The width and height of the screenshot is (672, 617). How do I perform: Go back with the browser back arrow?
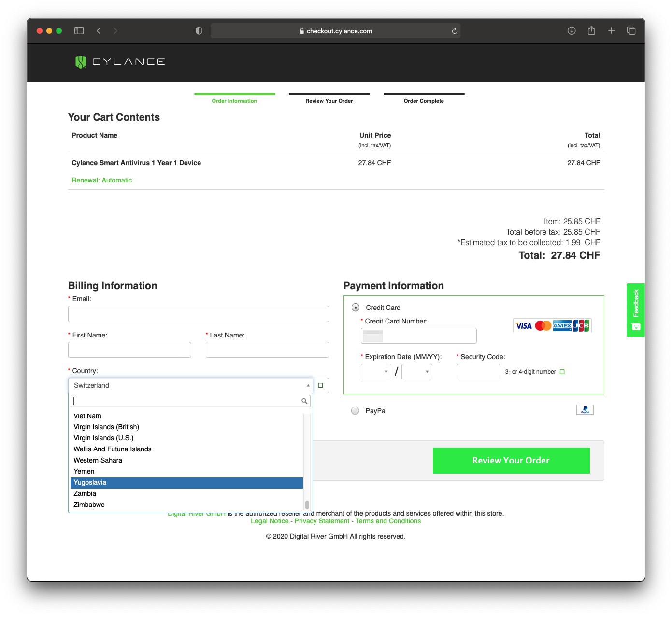coord(99,31)
